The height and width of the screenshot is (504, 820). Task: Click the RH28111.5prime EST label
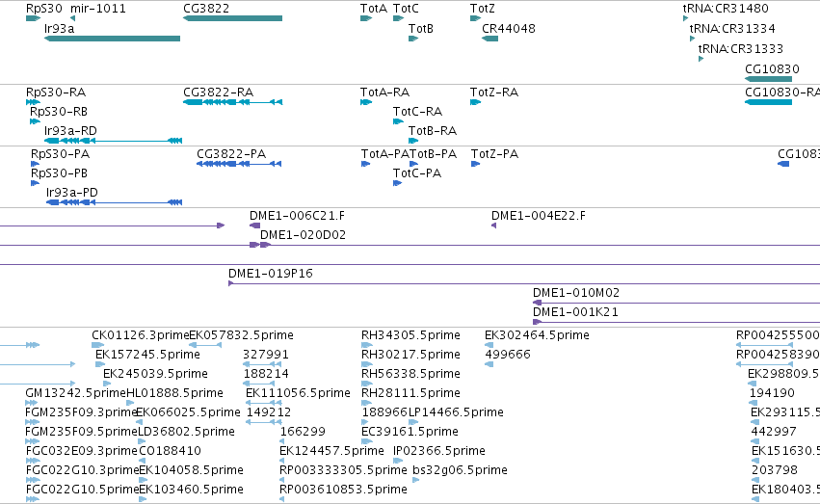(411, 394)
